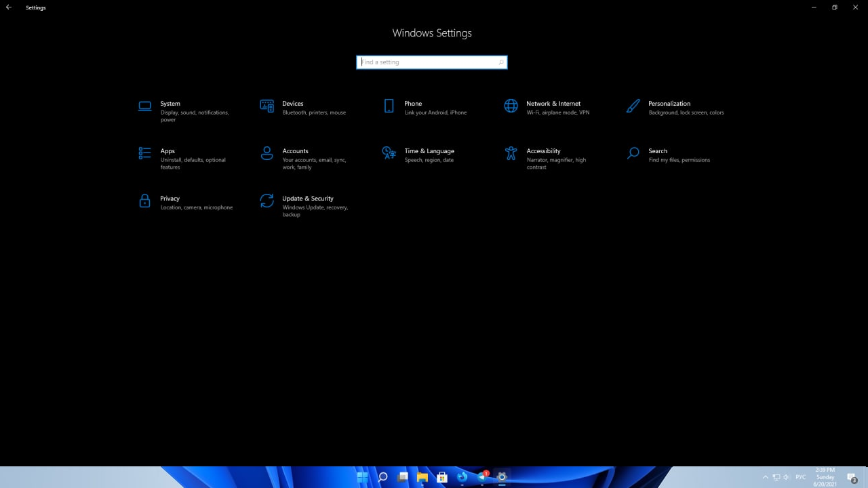Open the volume tray icon
The width and height of the screenshot is (868, 488).
click(x=788, y=477)
